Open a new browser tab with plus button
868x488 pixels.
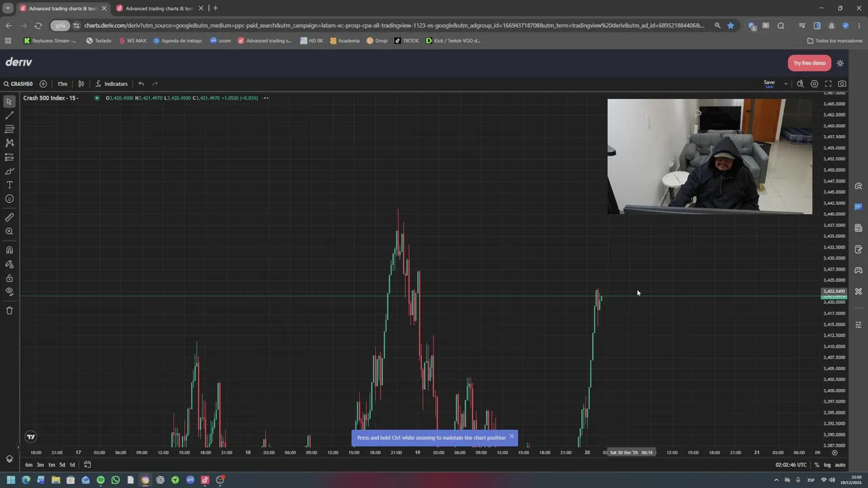(x=216, y=8)
